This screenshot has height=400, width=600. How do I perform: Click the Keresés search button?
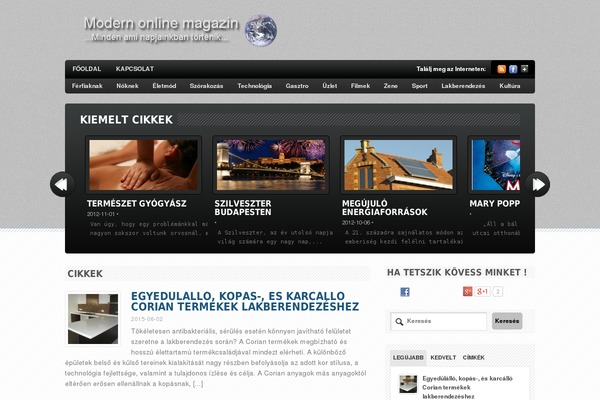(507, 321)
